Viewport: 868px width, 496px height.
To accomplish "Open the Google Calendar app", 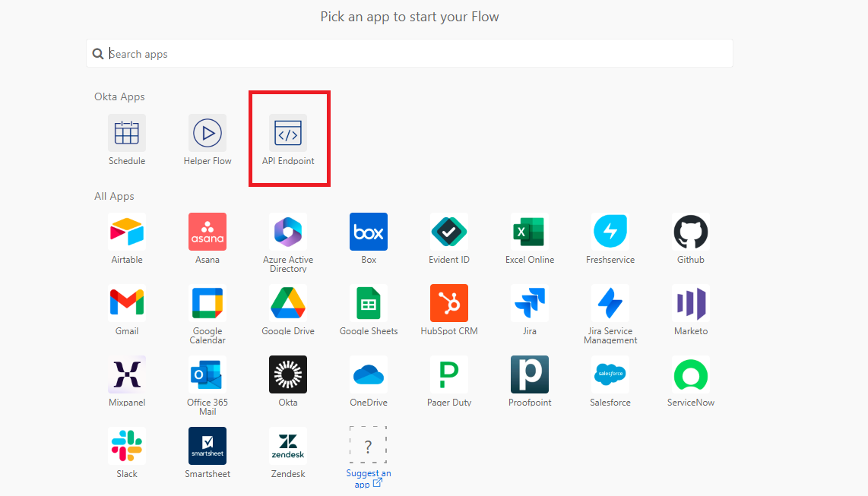I will tap(207, 303).
